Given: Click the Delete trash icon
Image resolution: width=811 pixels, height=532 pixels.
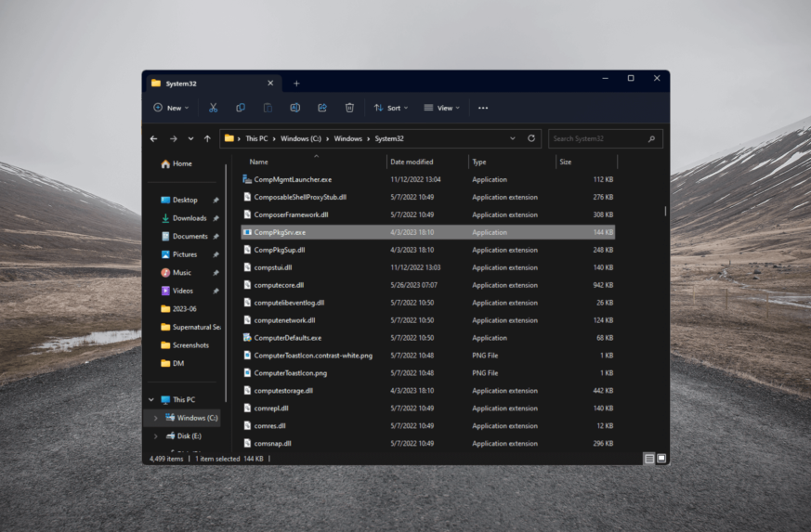Looking at the screenshot, I should 349,108.
